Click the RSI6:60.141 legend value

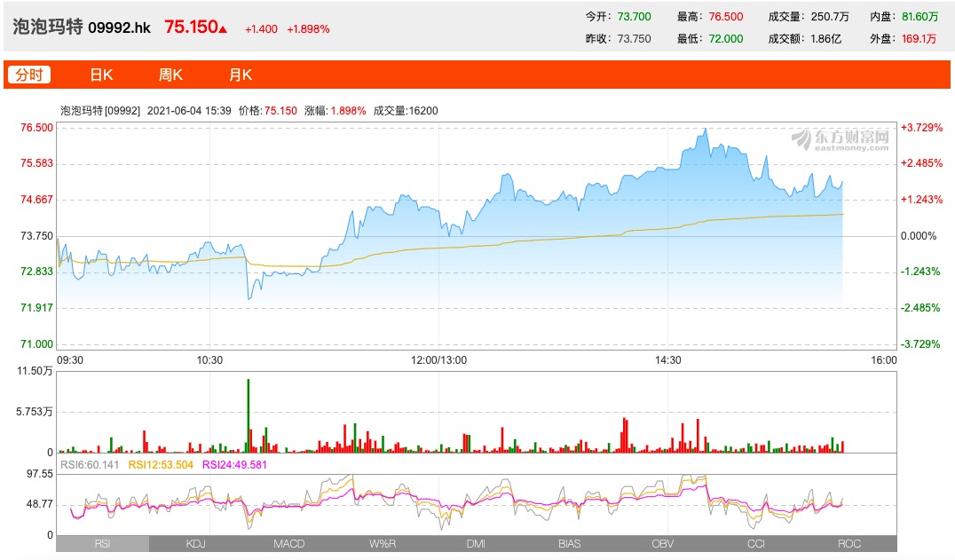click(x=91, y=465)
